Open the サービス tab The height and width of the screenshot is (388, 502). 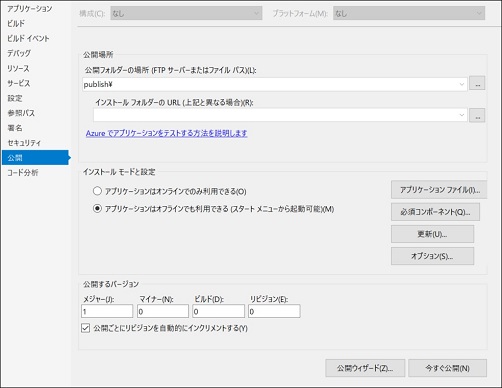click(19, 83)
